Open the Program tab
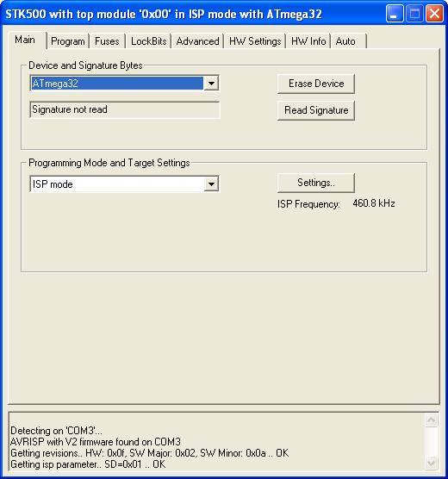The width and height of the screenshot is (448, 479). [x=68, y=41]
